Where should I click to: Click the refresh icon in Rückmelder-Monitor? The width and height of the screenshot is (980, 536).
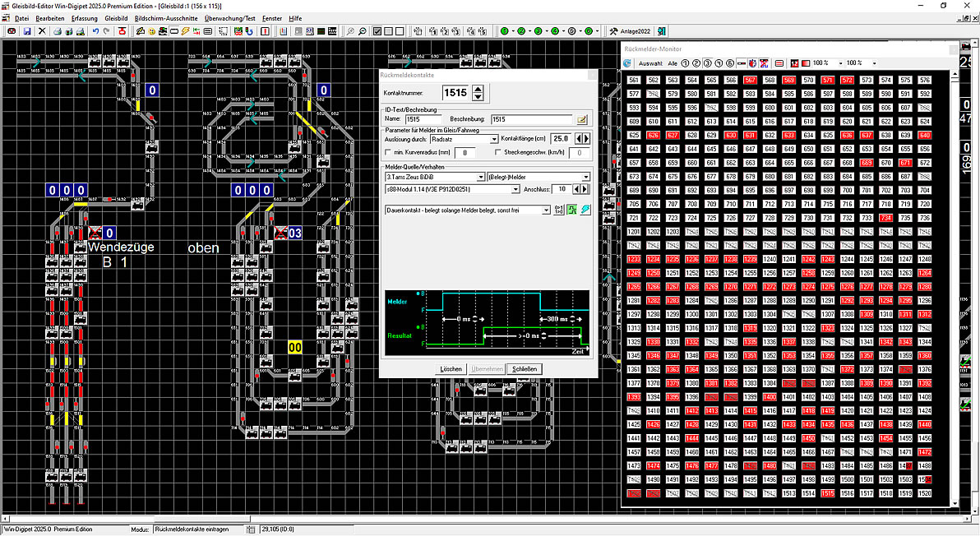coord(627,63)
